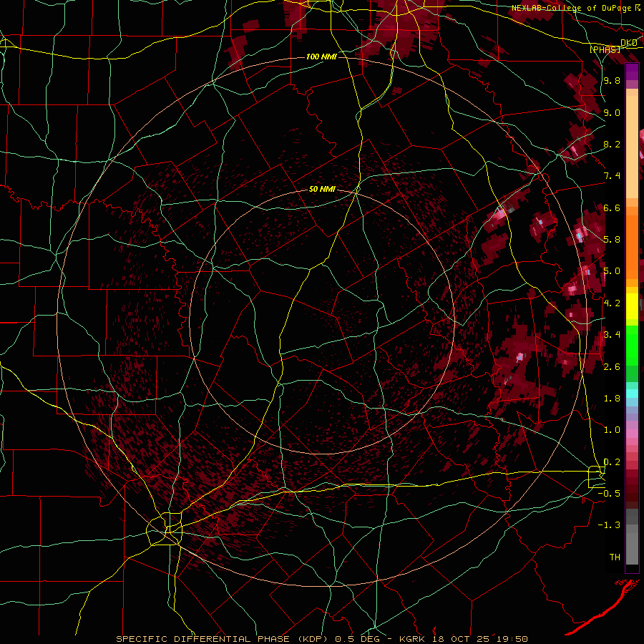This screenshot has height=644, width=644.
Task: Click the 9.8 value on the color scale
Action: (612, 80)
